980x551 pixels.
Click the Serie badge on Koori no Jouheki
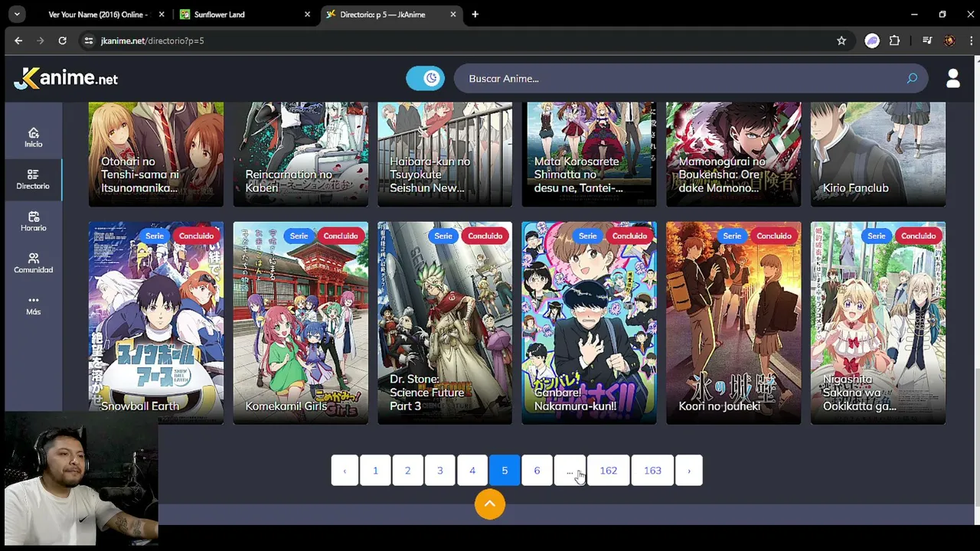732,236
